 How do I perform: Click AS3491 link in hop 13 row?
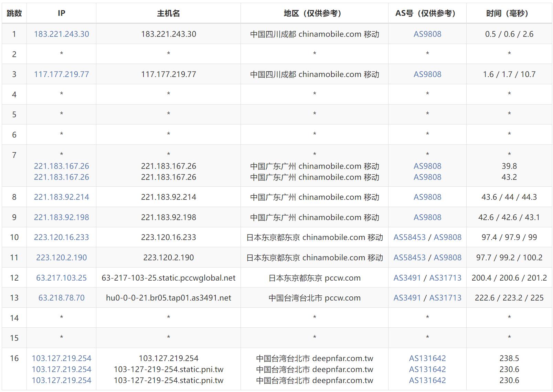407,298
